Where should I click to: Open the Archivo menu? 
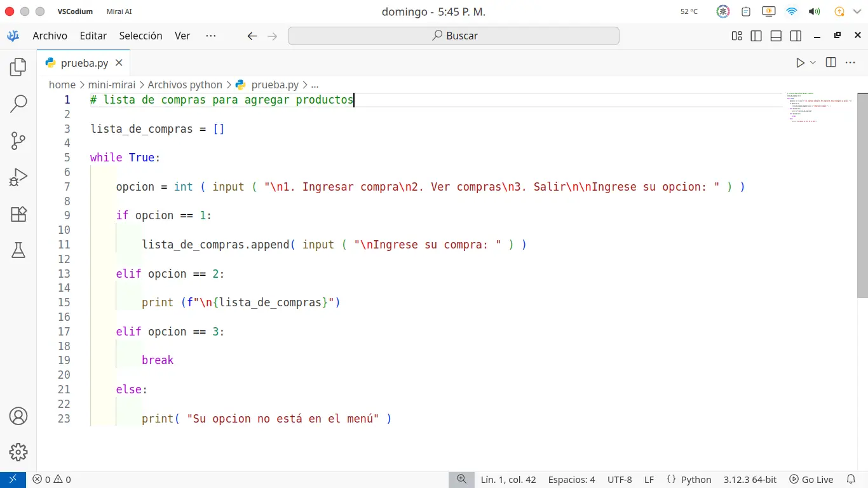pyautogui.click(x=50, y=36)
